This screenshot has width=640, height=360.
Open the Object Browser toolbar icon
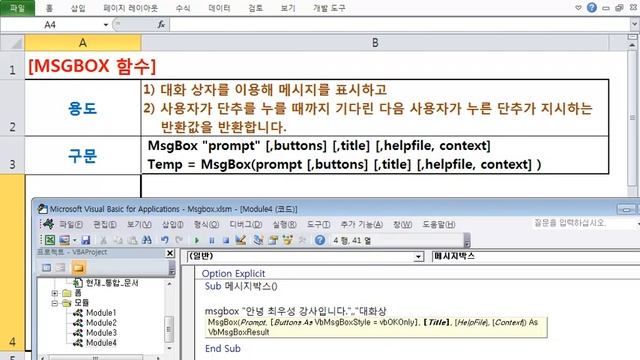pos(287,240)
